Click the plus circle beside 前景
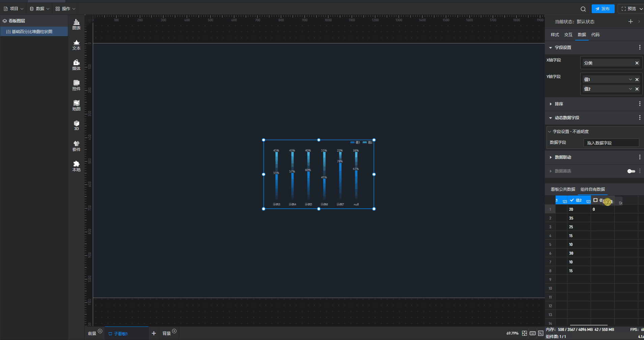 pos(100,331)
